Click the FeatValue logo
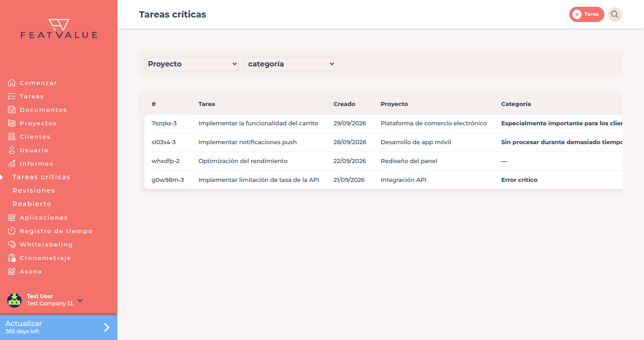 pyautogui.click(x=59, y=29)
